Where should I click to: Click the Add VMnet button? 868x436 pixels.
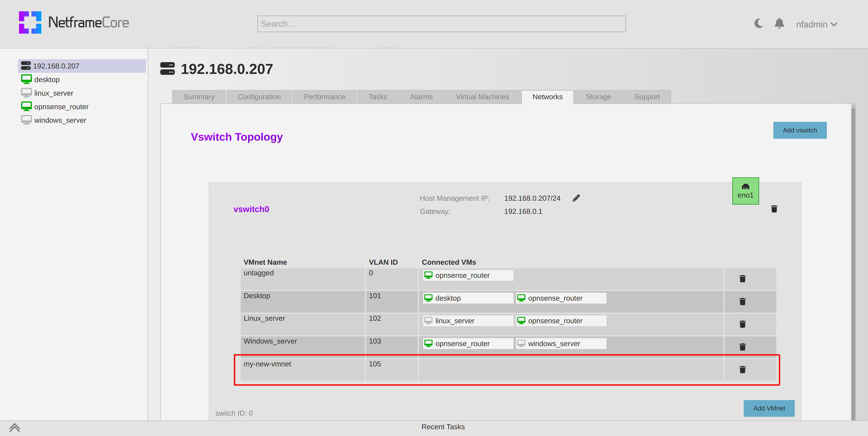click(769, 408)
